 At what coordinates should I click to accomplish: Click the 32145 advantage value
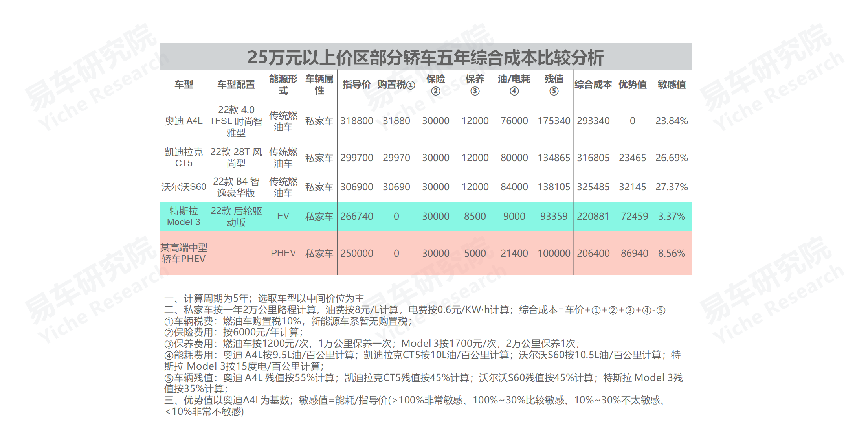point(633,187)
